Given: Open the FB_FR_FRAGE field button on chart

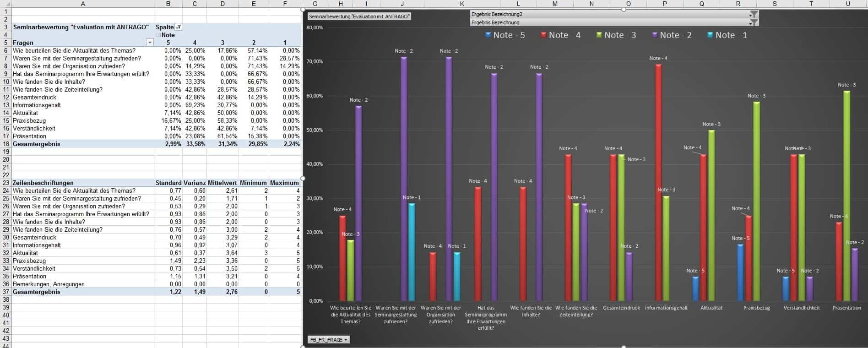Looking at the screenshot, I should click(x=329, y=340).
